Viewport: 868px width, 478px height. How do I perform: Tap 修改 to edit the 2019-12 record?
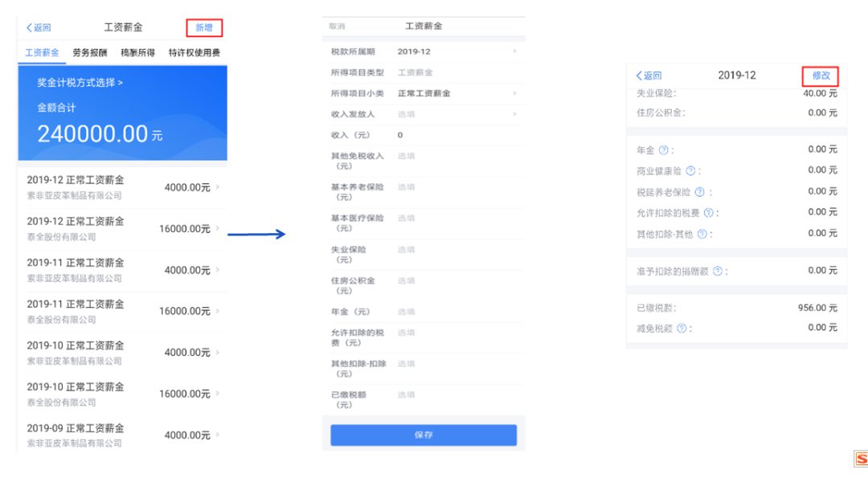coord(821,76)
